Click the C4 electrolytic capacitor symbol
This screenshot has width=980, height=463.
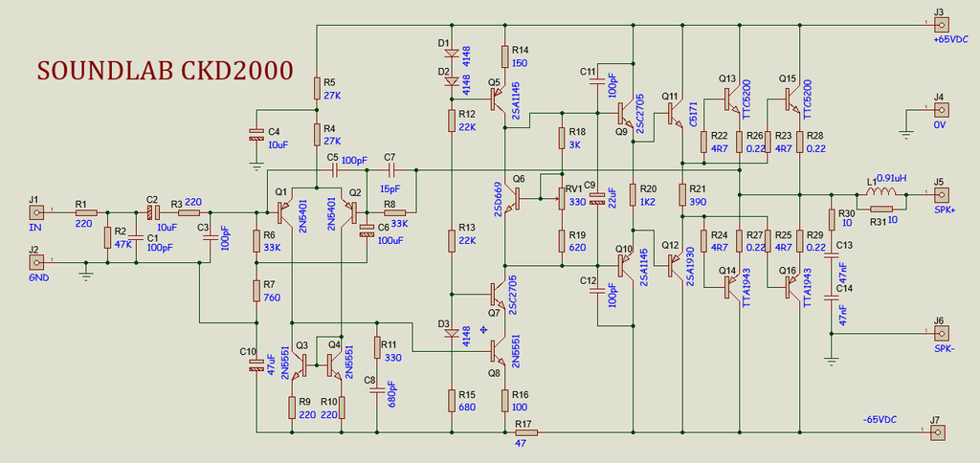tap(255, 134)
